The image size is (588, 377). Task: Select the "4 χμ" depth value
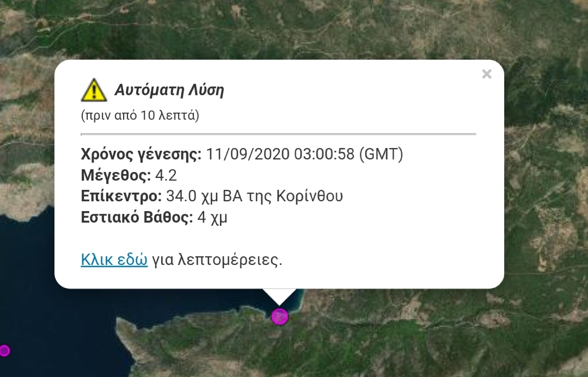click(212, 218)
